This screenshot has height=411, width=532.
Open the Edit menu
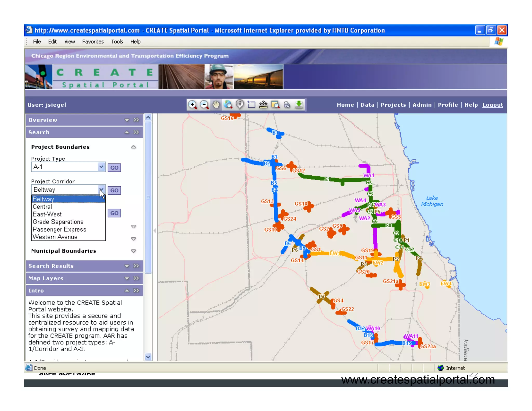click(x=52, y=42)
